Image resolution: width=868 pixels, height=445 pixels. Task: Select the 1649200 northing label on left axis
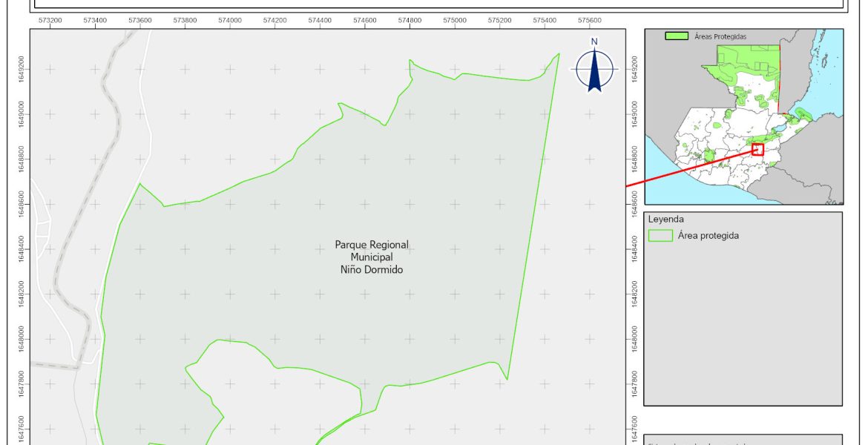pos(23,69)
